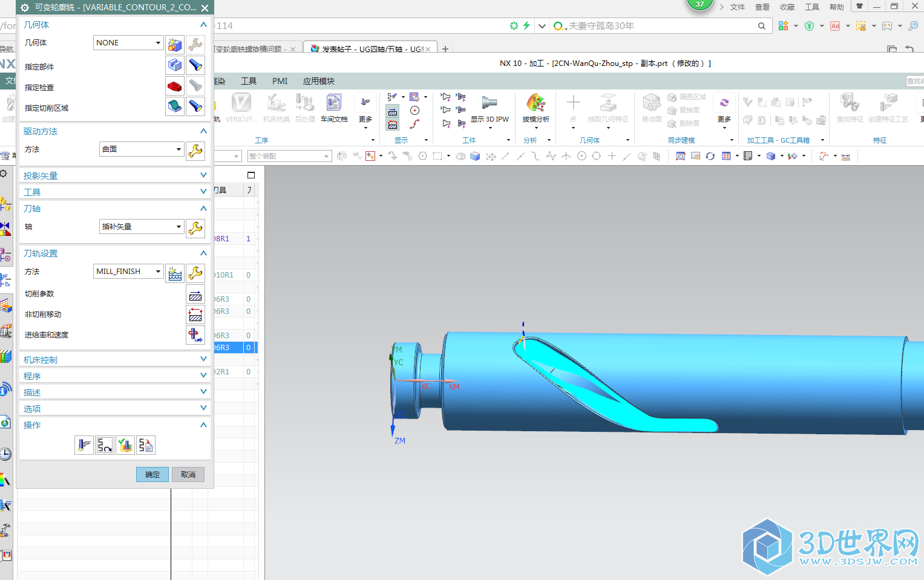Open non-cutting moves dialog icon

click(195, 315)
